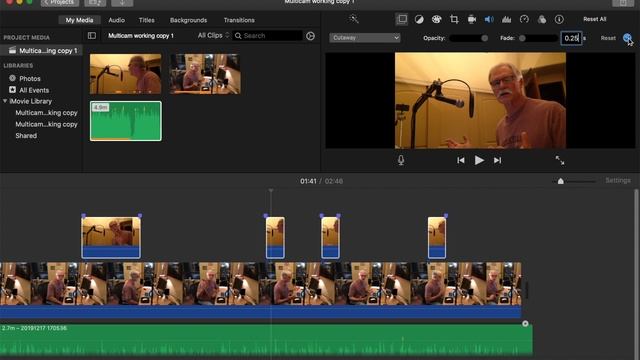Screen dimensions: 640x360
Task: Click the timeline vertical scrollbar
Action: click(636, 273)
